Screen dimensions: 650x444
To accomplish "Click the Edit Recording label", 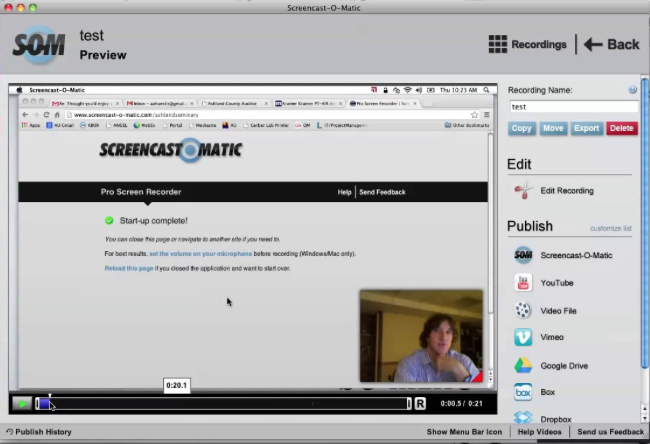I will [567, 191].
